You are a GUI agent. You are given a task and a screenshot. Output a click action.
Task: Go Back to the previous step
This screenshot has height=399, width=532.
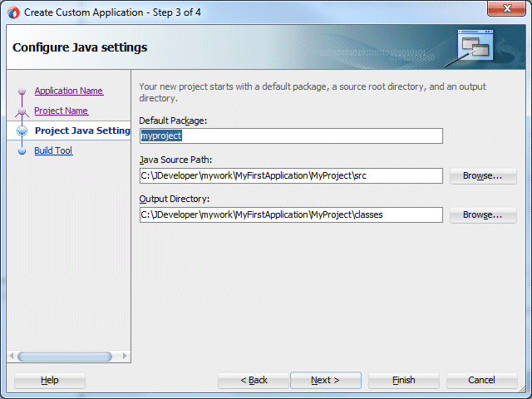254,380
